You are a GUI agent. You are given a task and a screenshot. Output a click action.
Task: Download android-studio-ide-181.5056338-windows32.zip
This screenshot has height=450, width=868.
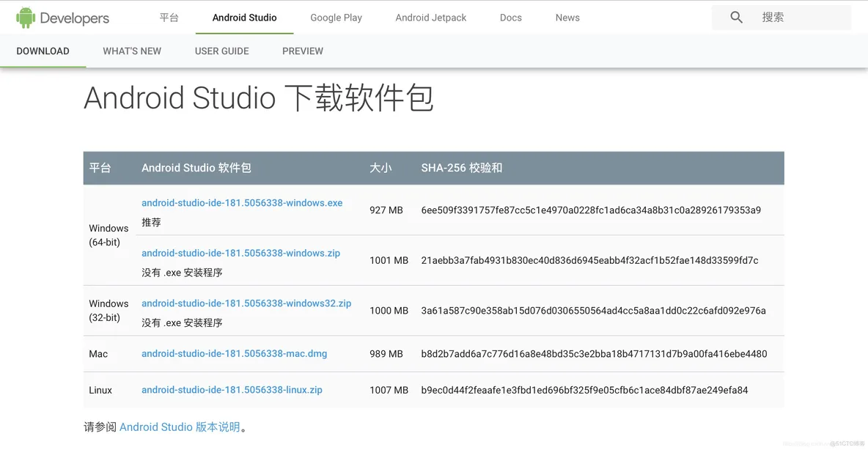coord(246,303)
